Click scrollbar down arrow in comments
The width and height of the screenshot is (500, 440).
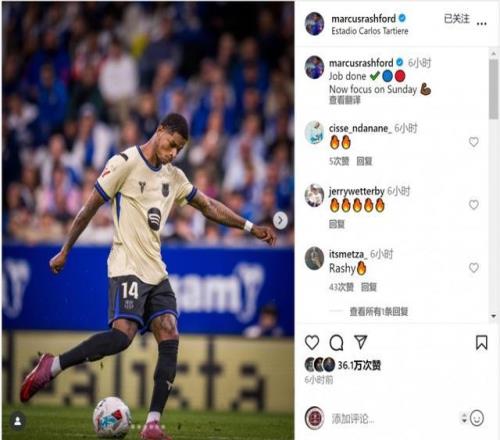coord(494,316)
